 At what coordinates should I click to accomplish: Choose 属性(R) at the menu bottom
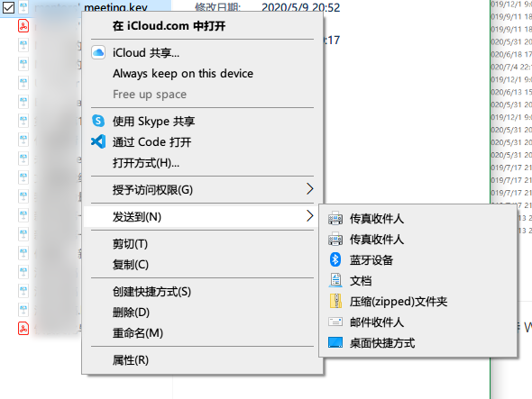[x=131, y=360]
